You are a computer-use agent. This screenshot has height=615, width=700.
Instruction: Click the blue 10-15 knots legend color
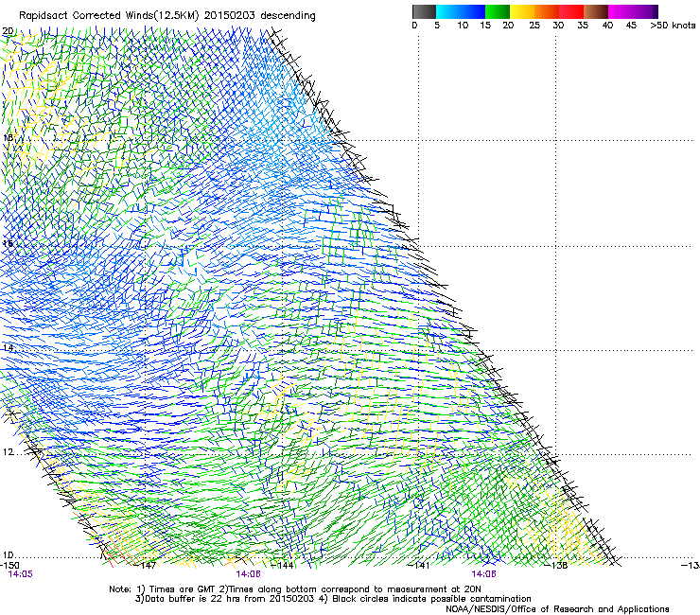tap(473, 11)
